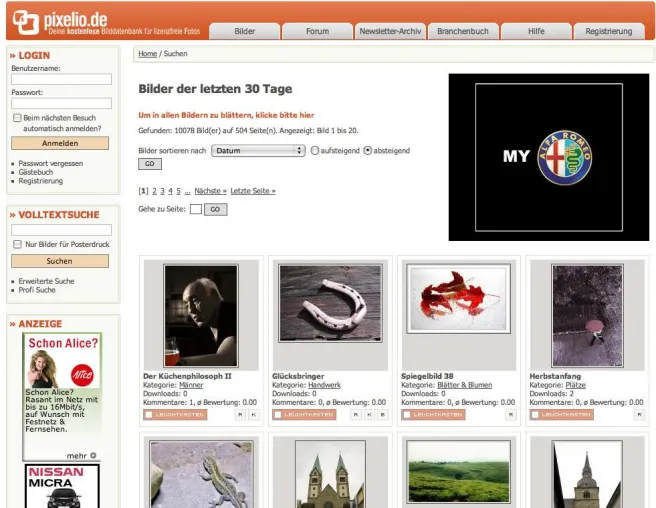Screen dimensions: 656x508
Task: Focus the Benutzername input field
Action: 62,79
